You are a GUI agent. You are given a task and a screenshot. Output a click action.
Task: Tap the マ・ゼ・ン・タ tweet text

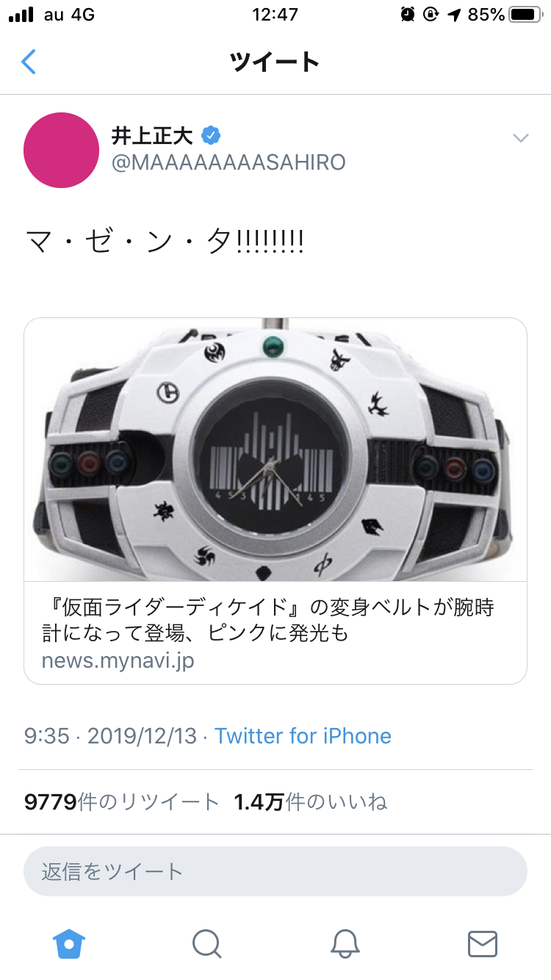[x=164, y=241]
